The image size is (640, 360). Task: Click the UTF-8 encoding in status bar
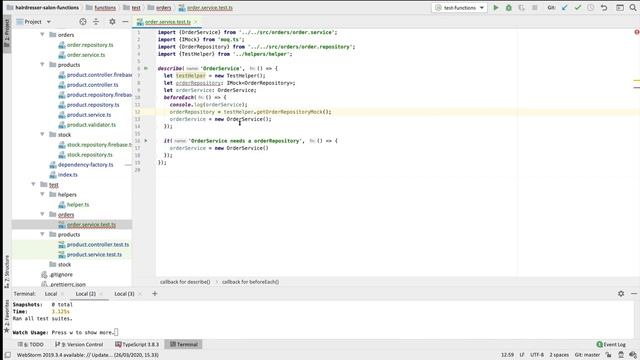537,355
